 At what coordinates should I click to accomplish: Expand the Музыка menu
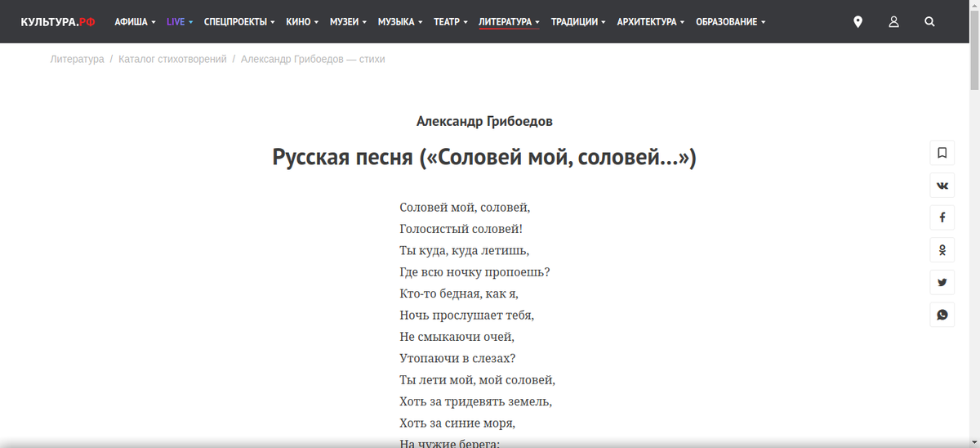pyautogui.click(x=400, y=22)
